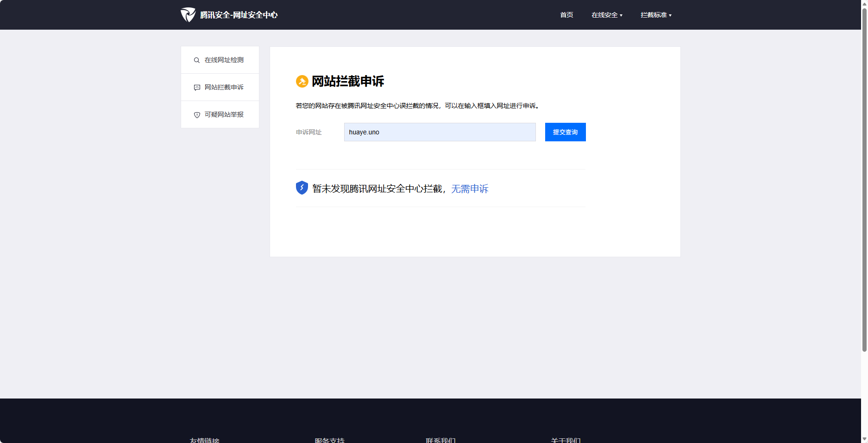Click the 网站拦截申诉 page heading

coord(348,82)
